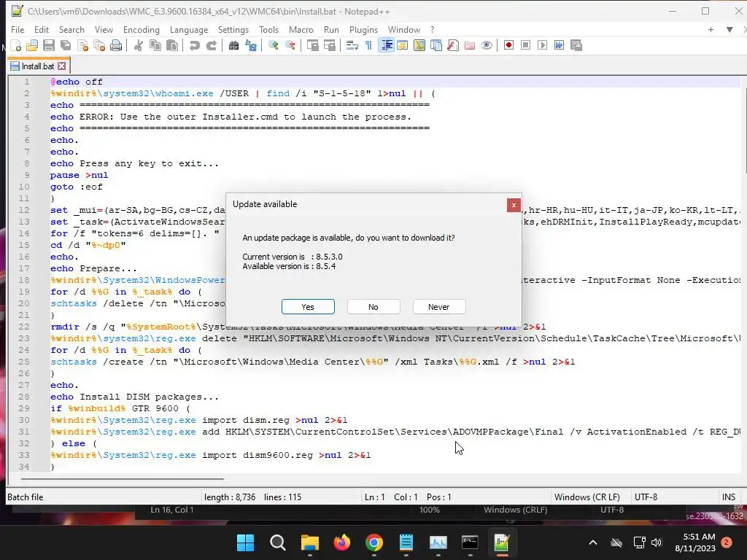Toggle Folder as Workspace icon
Screen dimensions: 747x560
470,45
